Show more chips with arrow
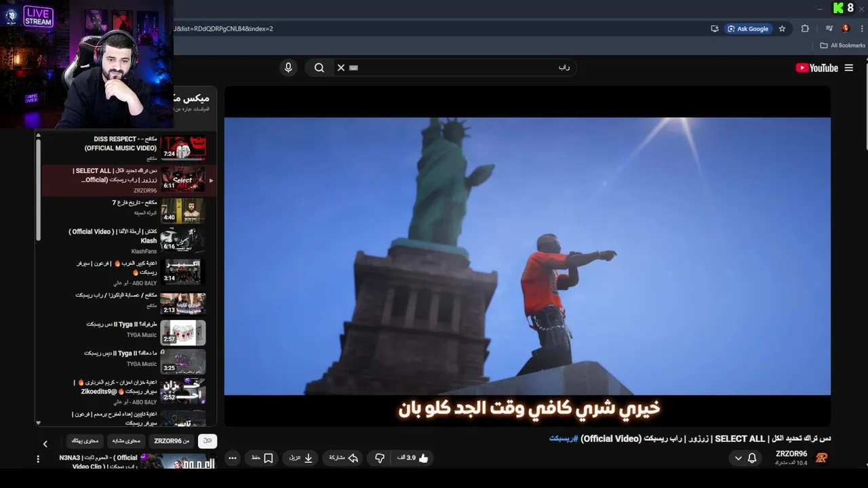This screenshot has height=488, width=868. pyautogui.click(x=45, y=444)
